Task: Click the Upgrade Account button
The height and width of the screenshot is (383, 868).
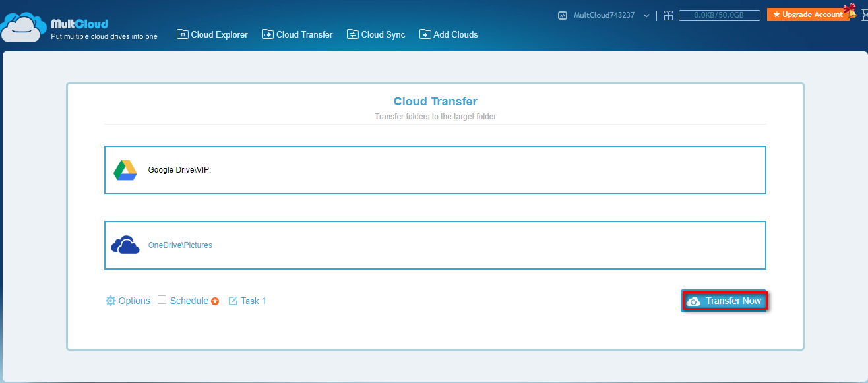Action: coord(808,15)
